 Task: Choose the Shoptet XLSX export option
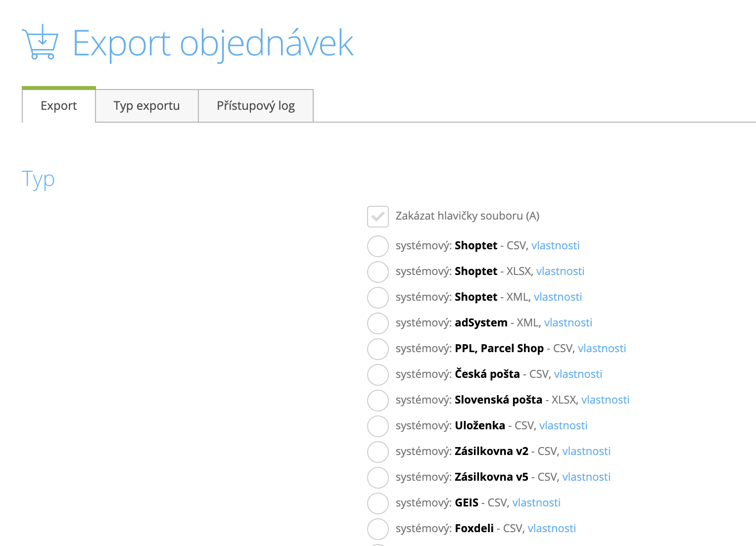click(378, 272)
